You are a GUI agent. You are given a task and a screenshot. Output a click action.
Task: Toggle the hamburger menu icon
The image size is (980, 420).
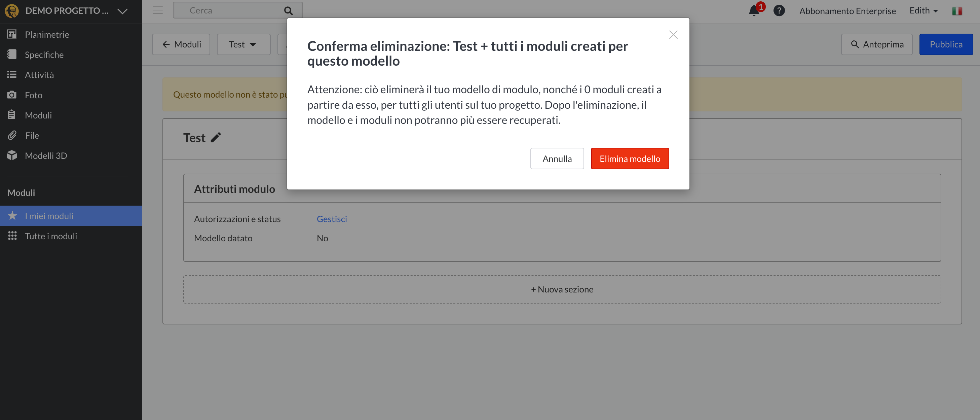[x=157, y=11]
